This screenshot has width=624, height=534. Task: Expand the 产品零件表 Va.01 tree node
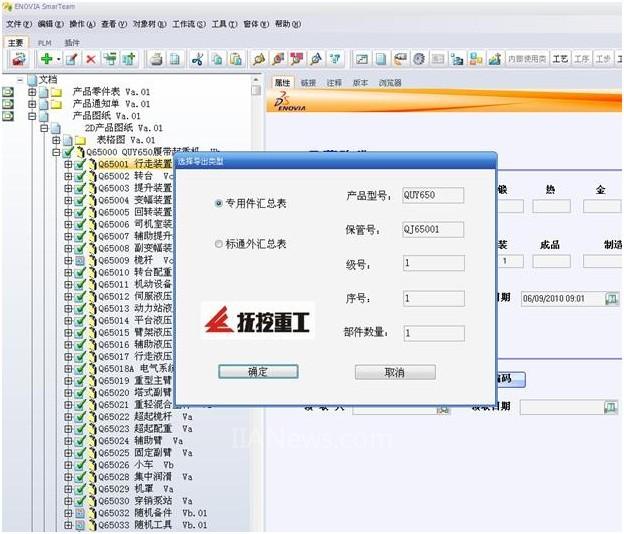pyautogui.click(x=32, y=92)
